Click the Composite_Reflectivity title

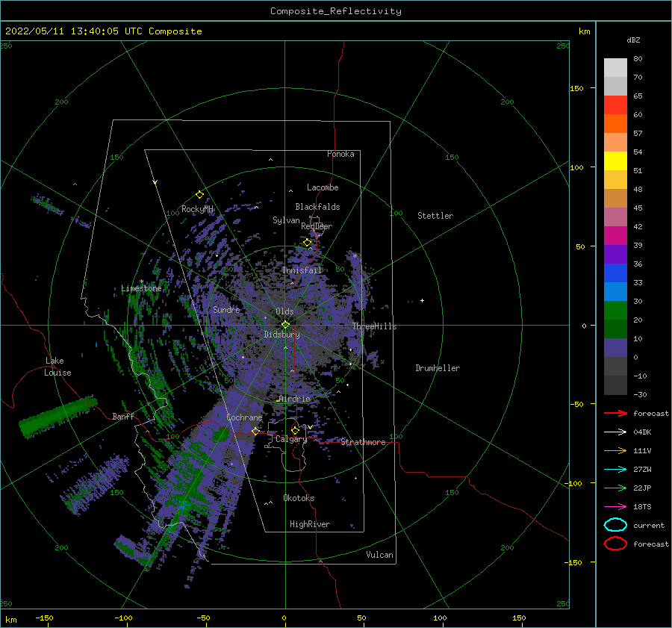pyautogui.click(x=335, y=11)
